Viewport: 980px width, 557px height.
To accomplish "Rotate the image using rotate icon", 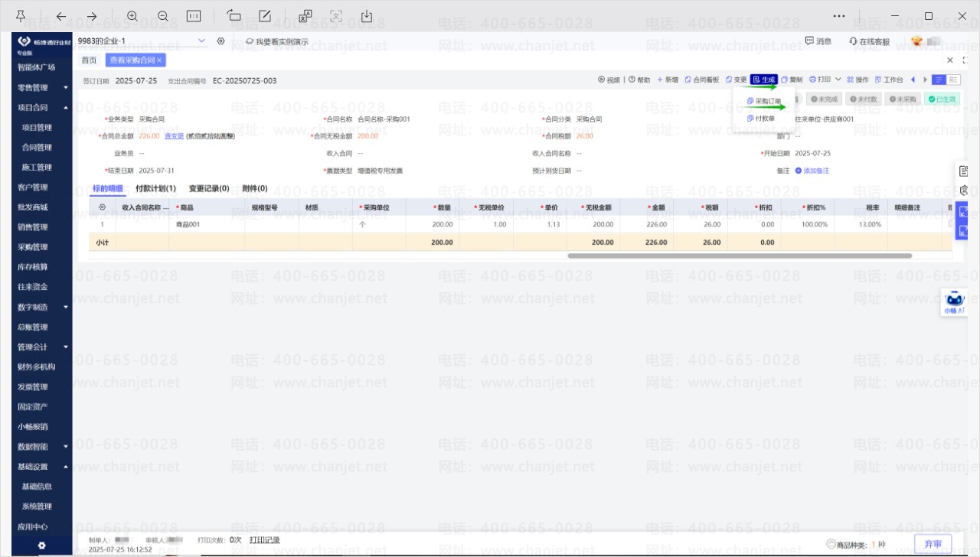I will click(x=234, y=16).
